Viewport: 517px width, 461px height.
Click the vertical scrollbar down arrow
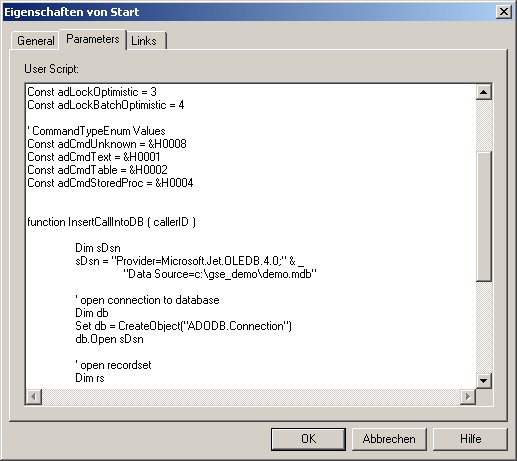[x=484, y=380]
